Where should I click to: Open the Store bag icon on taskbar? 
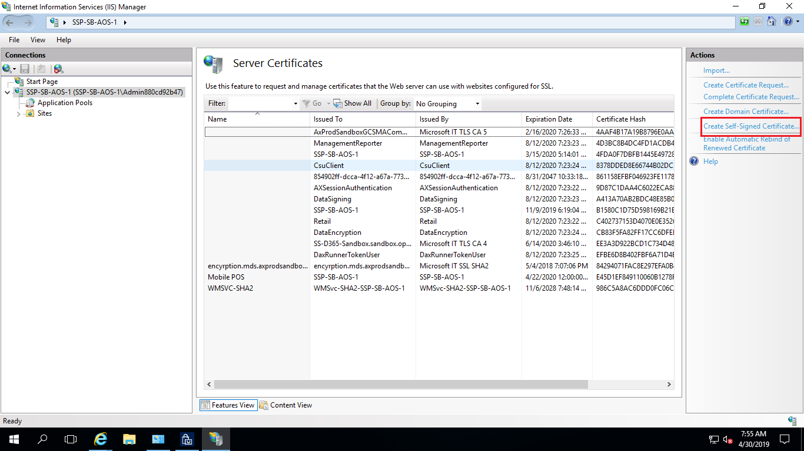pyautogui.click(x=187, y=439)
